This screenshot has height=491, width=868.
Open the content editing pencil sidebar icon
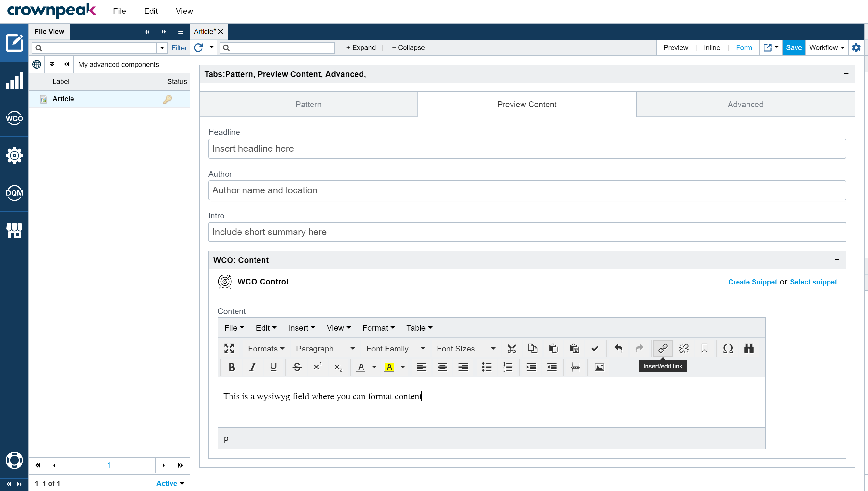coord(14,43)
